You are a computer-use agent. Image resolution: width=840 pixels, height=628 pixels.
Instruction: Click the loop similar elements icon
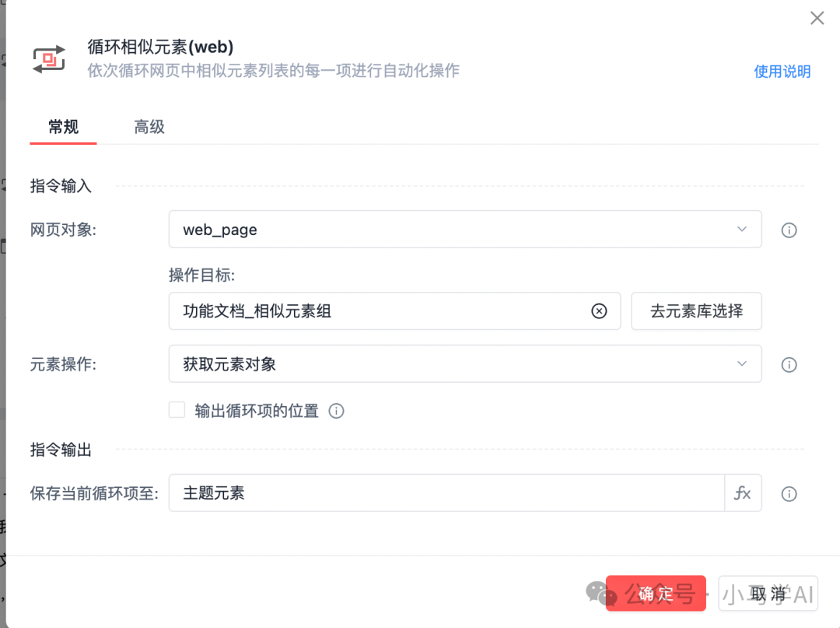coord(49,59)
